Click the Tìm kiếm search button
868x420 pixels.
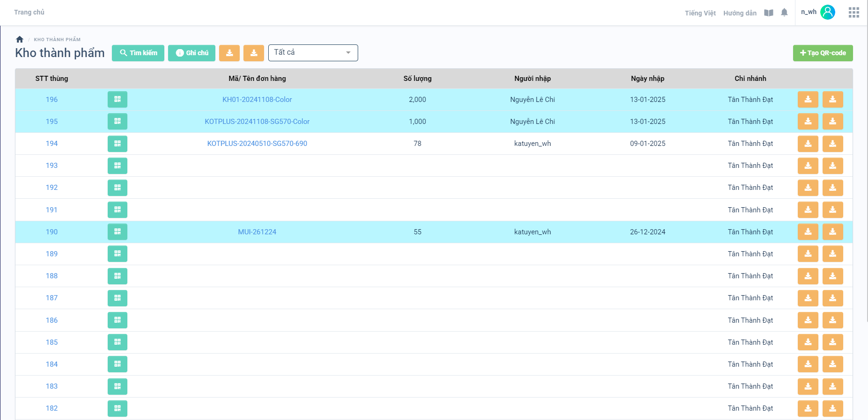click(138, 53)
